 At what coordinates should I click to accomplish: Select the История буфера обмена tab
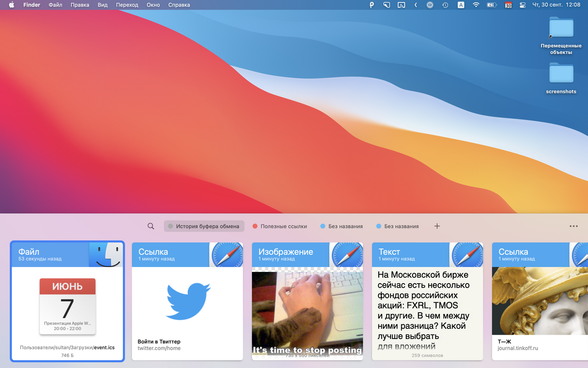(204, 226)
